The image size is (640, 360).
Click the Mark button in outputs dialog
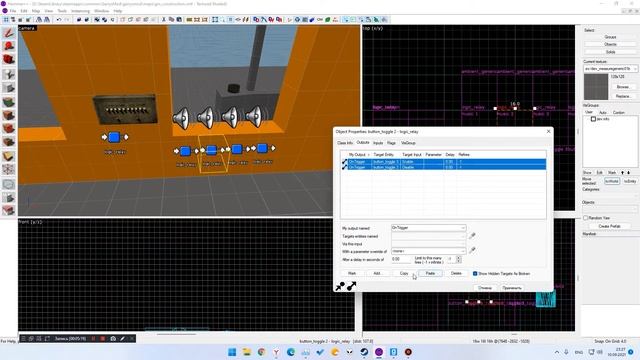(352, 273)
